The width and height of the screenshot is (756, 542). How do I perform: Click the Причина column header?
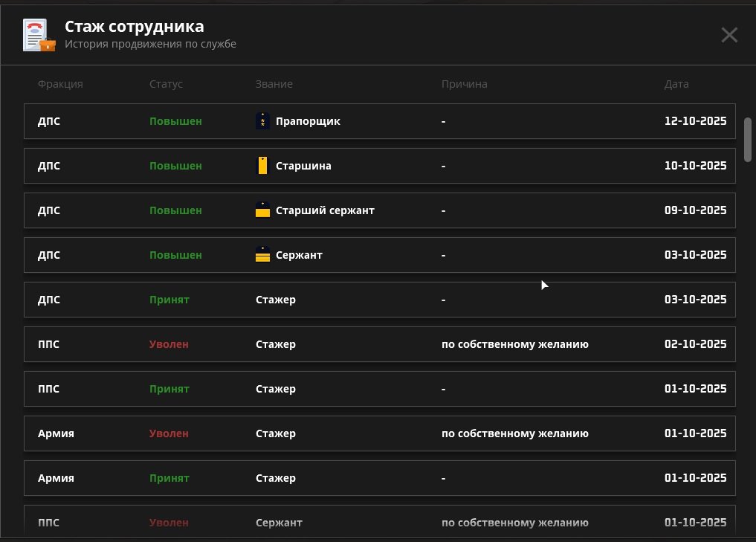tap(464, 84)
